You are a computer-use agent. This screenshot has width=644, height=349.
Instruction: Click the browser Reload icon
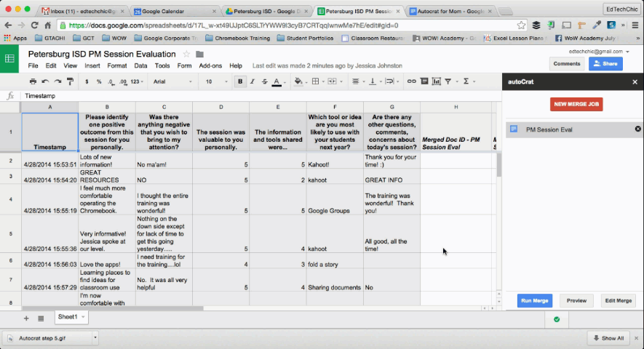[34, 25]
